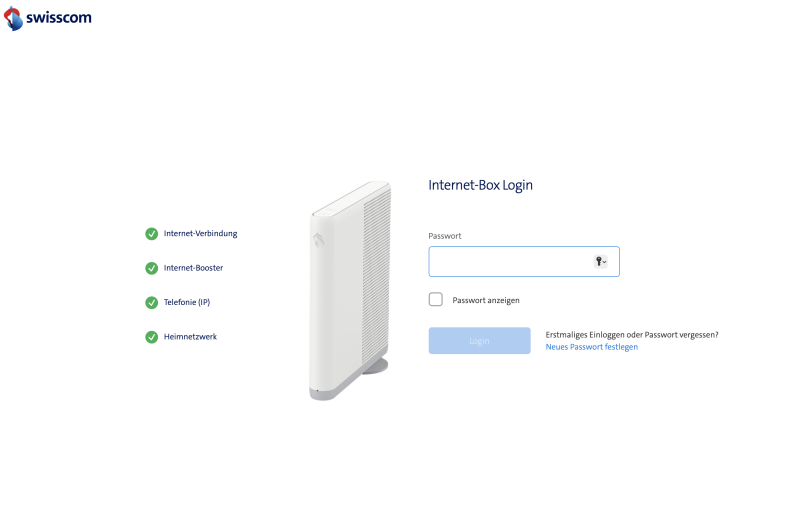Click the Internet-Box router image
Viewport: 800px width, 508px height.
[350, 291]
